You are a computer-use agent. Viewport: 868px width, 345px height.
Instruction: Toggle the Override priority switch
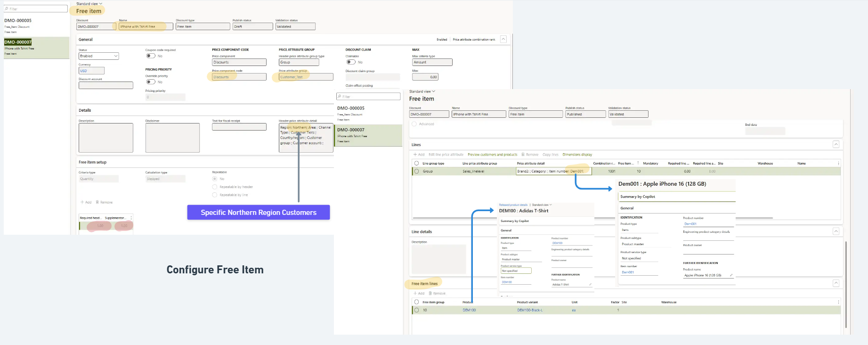point(151,82)
